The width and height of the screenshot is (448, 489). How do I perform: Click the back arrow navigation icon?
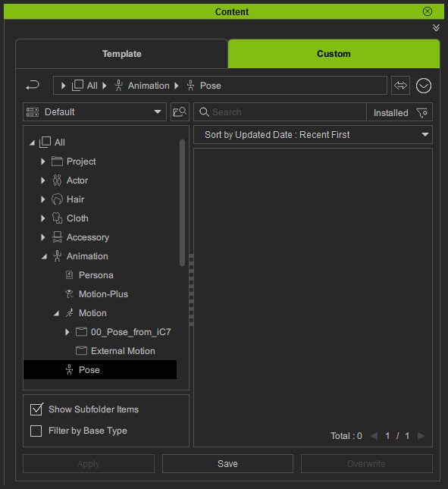click(33, 85)
